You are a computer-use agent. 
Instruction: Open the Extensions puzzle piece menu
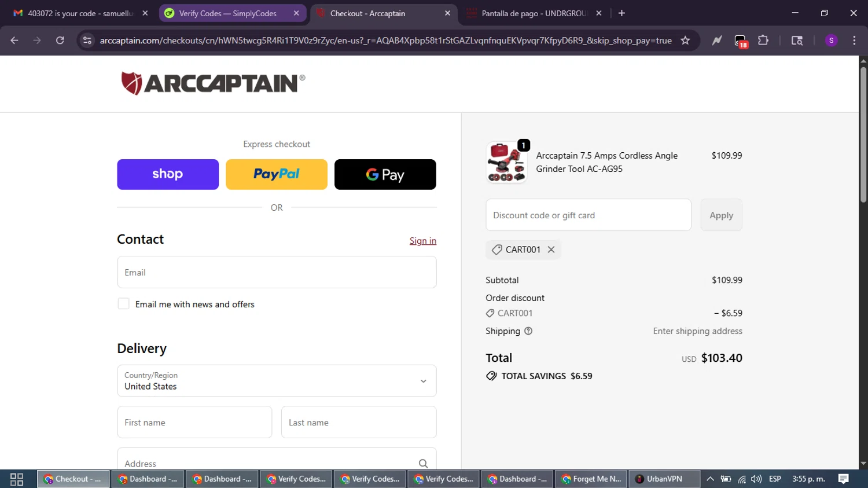click(x=763, y=41)
